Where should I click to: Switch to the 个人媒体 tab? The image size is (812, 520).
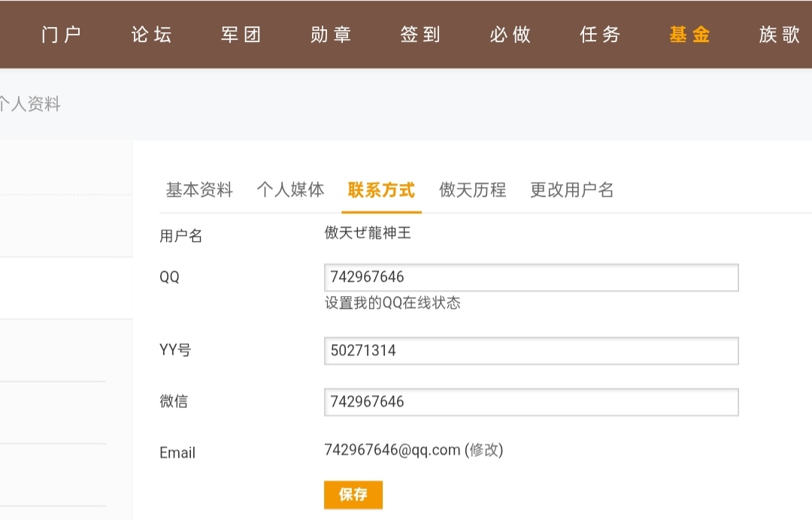[290, 190]
